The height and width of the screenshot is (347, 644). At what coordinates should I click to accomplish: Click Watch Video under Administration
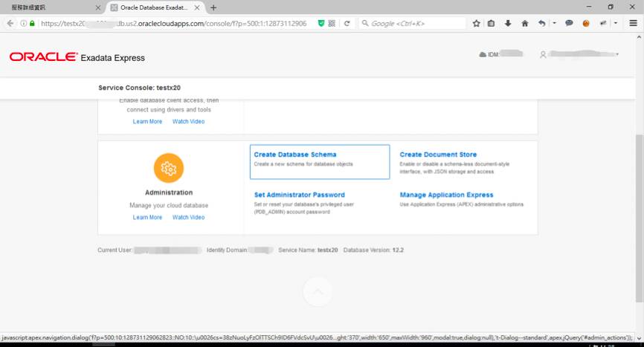pos(189,217)
